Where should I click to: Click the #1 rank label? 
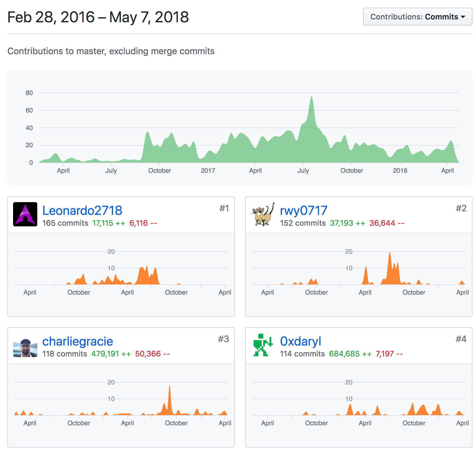(x=224, y=208)
